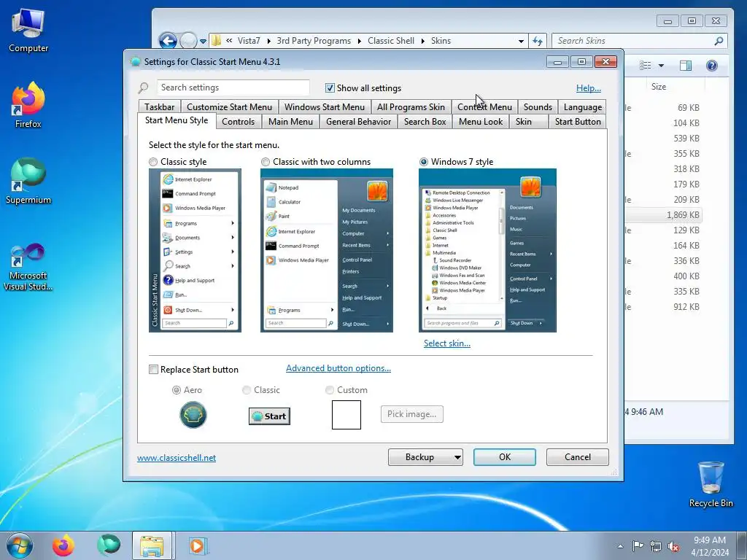Open the Computer desktop icon
The image size is (747, 560).
point(28,31)
